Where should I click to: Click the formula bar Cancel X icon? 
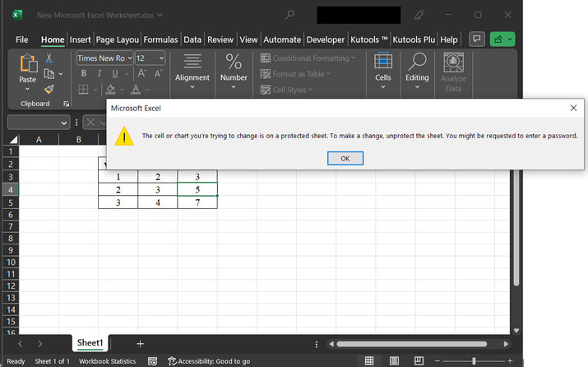click(x=90, y=123)
